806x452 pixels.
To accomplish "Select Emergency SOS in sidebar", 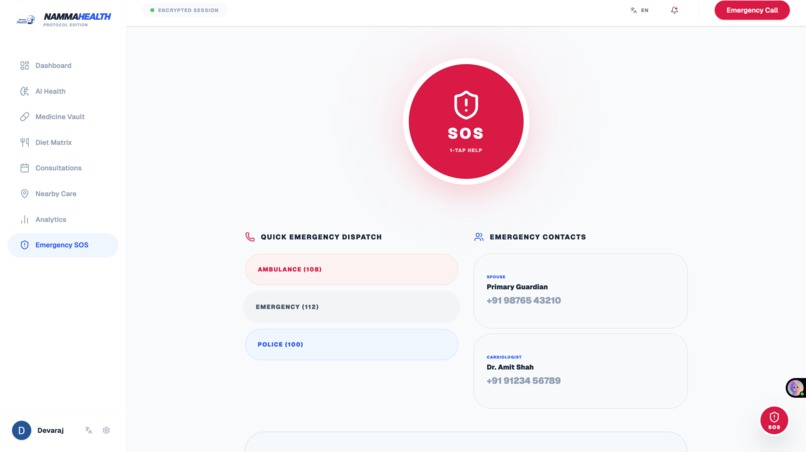I will 63,245.
